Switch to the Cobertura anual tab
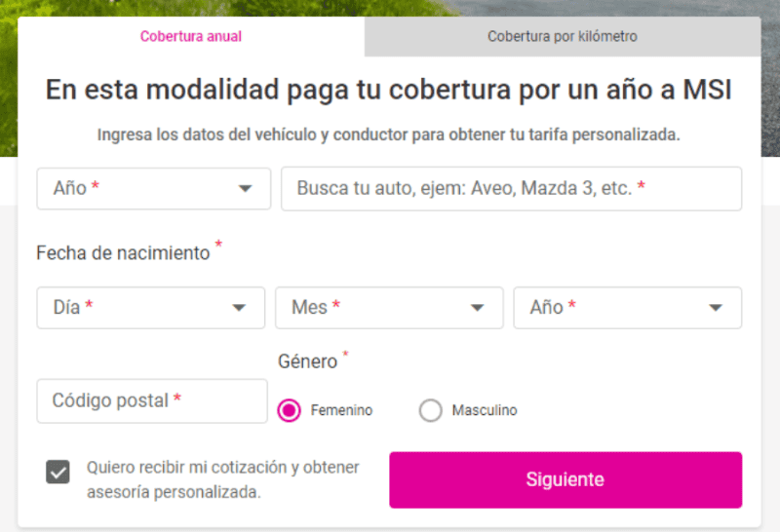 (x=191, y=37)
